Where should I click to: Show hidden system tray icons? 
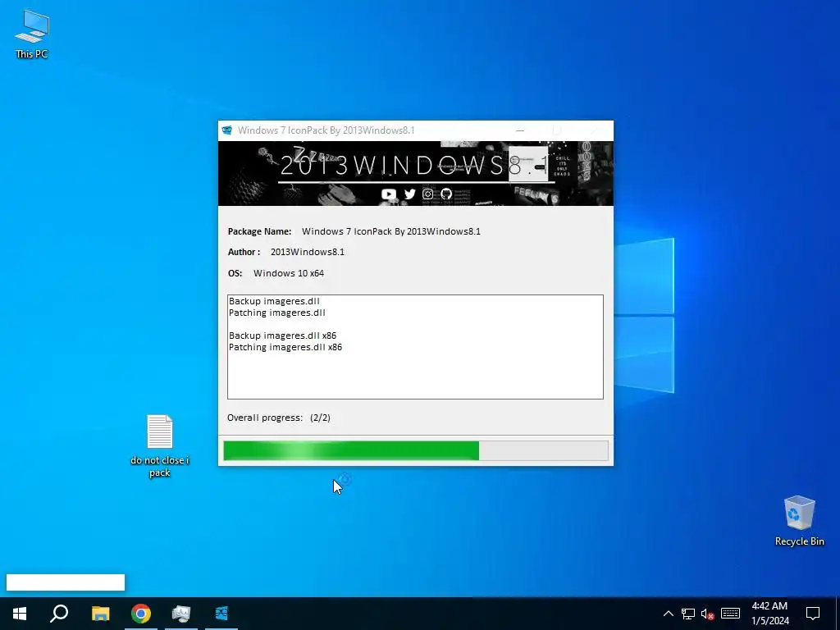coord(668,614)
